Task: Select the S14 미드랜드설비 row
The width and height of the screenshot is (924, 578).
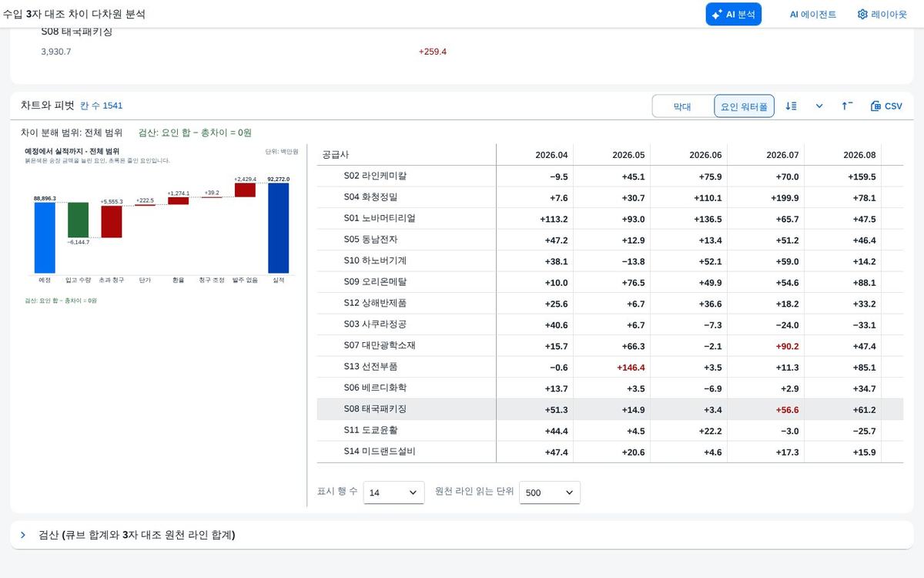Action: [610, 452]
